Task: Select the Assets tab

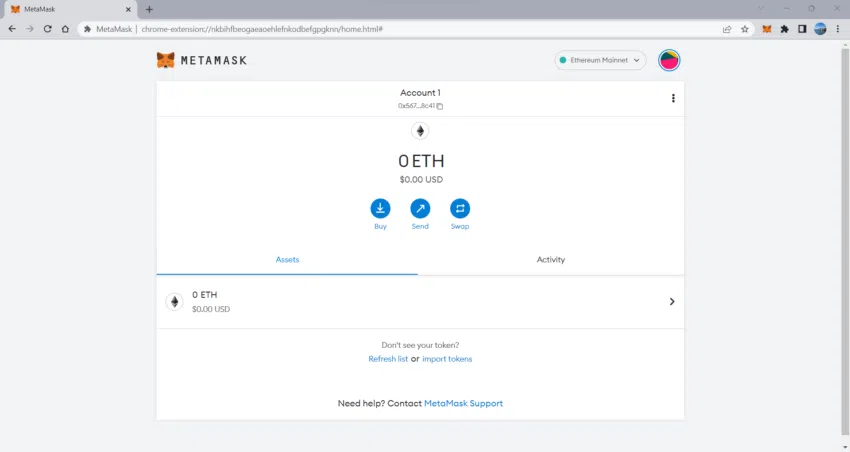Action: pos(287,260)
